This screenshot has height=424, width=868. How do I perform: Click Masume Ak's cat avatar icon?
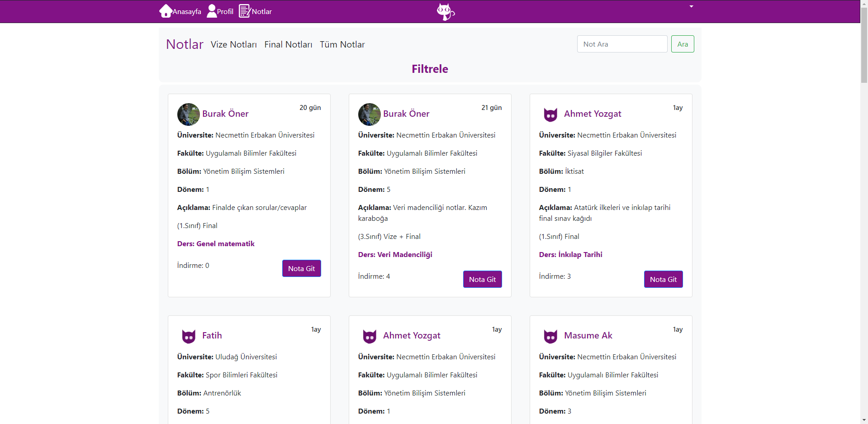[x=550, y=336]
